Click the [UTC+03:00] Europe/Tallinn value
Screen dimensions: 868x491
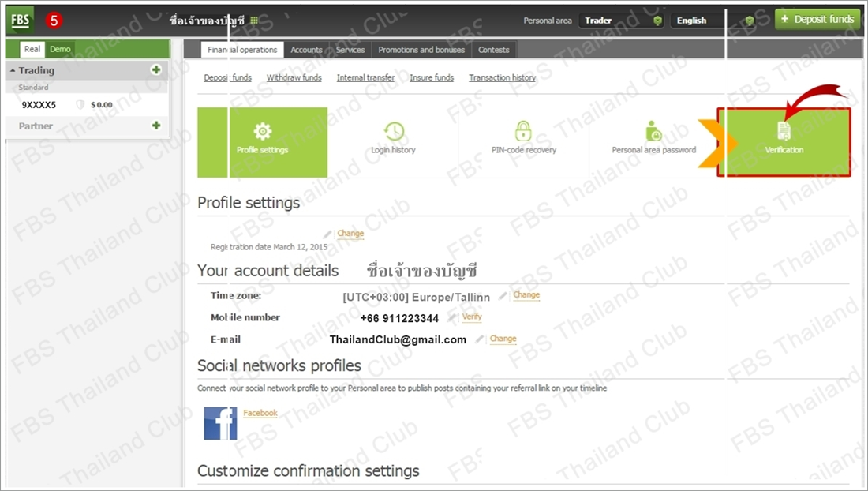[417, 298]
